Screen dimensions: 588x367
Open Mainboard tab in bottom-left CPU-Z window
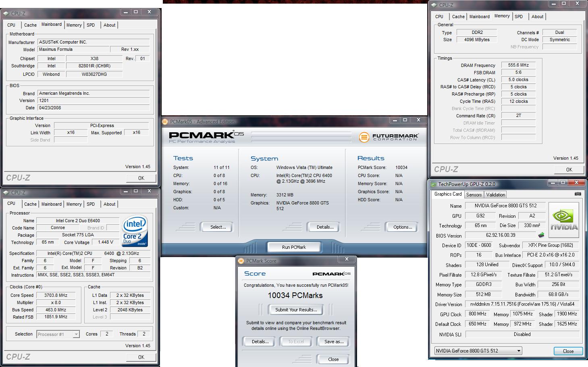(x=52, y=204)
